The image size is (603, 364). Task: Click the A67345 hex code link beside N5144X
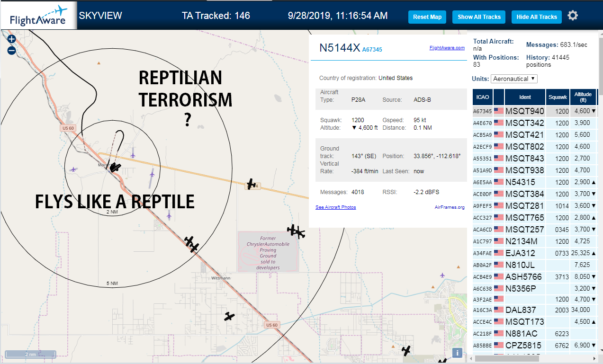pos(372,50)
